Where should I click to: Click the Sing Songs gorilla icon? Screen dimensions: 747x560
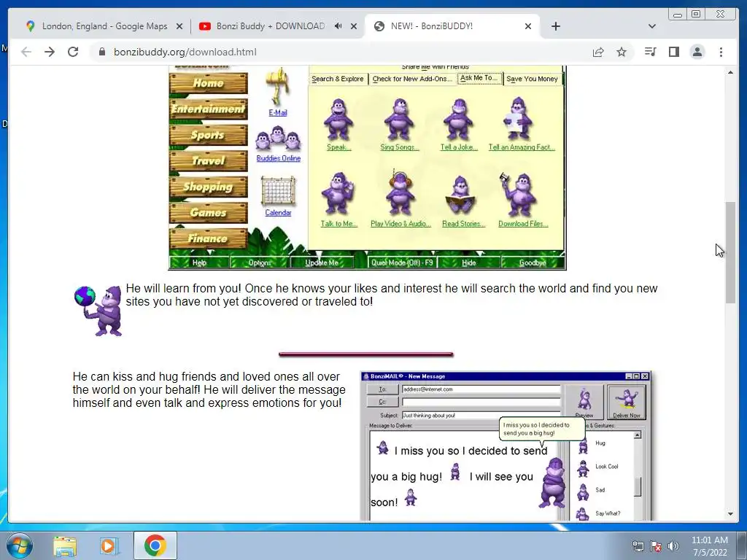click(x=399, y=120)
